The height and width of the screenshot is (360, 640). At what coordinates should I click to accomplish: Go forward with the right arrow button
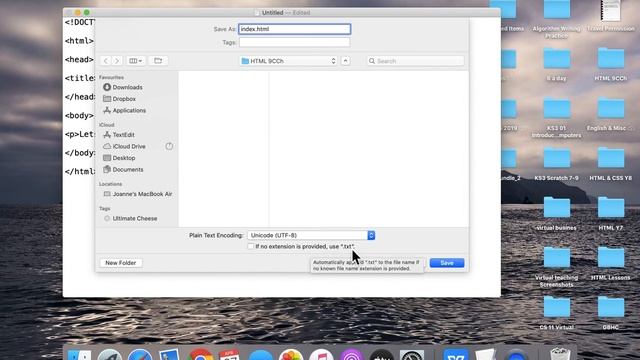point(117,61)
